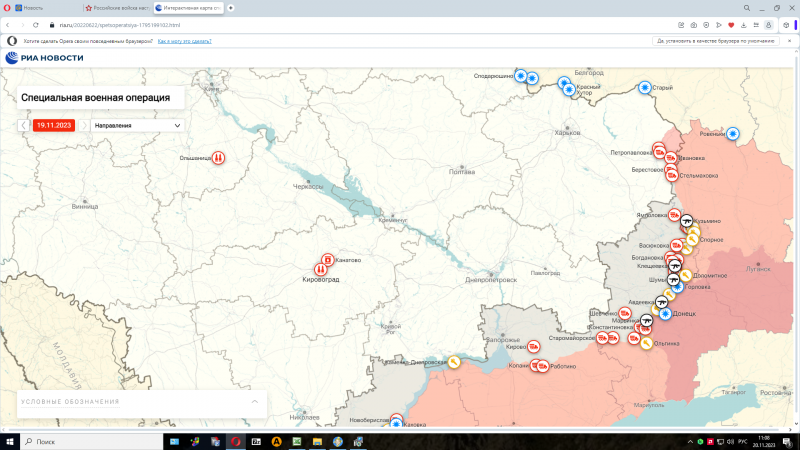This screenshot has width=800, height=450.
Task: Open the blue marker beside Старый
Action: [645, 88]
